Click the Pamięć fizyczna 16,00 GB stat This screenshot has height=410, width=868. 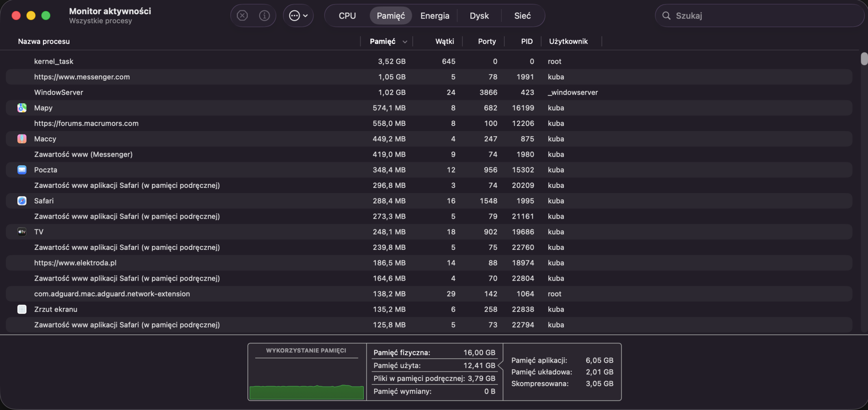(x=434, y=353)
